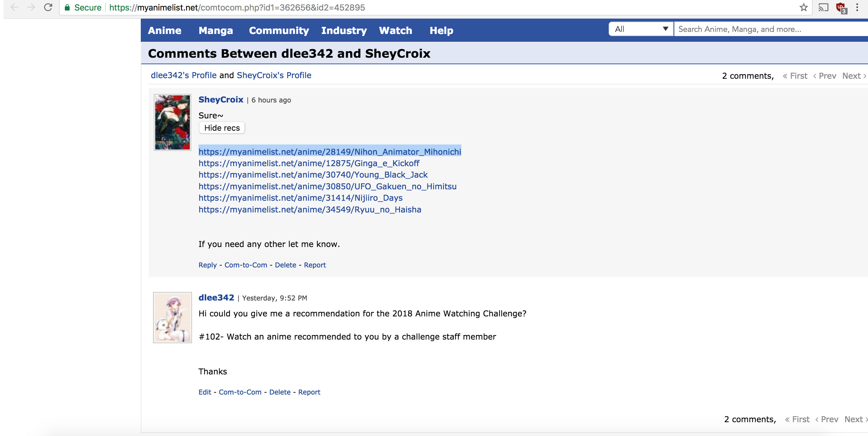Screen dimensions: 868x436
Task: Open the Ginga_e_Kickoff anime link
Action: click(309, 163)
